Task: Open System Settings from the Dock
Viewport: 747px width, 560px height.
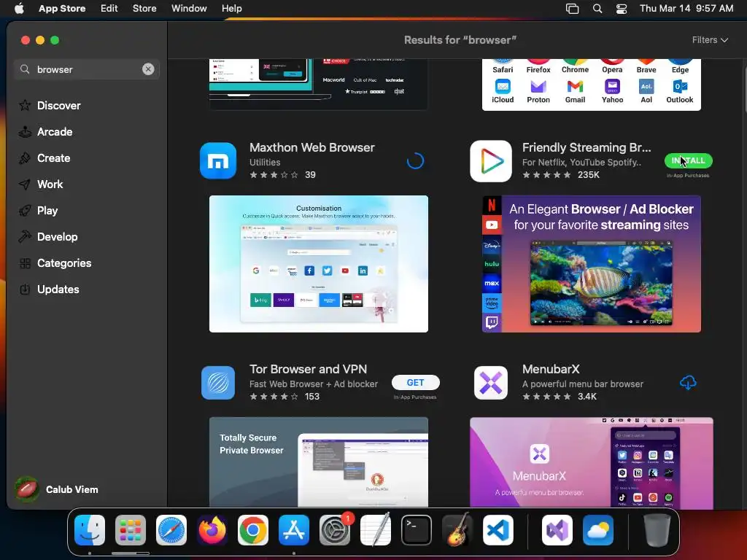Action: pyautogui.click(x=335, y=530)
